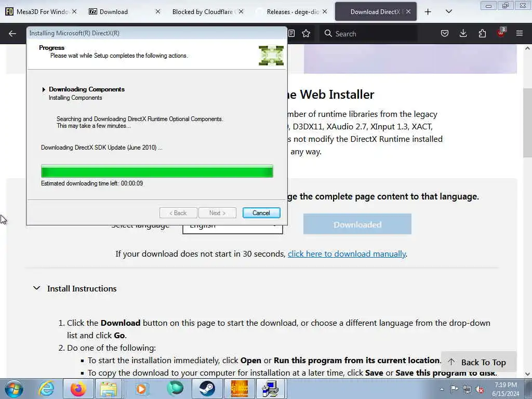Open network tray icon
Screen dimensions: 532x399
(467, 389)
